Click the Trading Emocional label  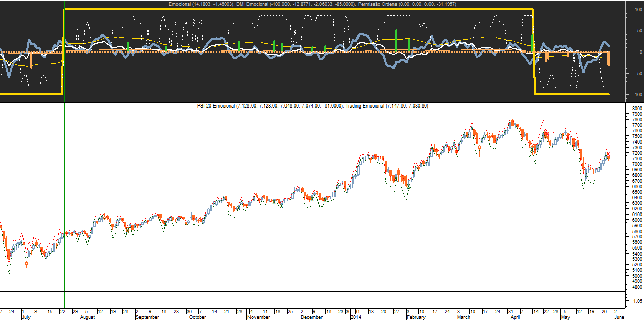pos(366,106)
